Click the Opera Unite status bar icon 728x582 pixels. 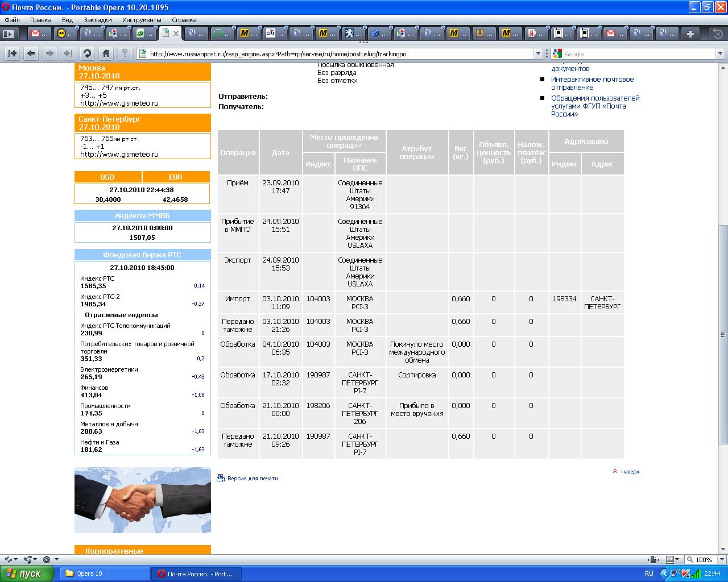(27, 560)
